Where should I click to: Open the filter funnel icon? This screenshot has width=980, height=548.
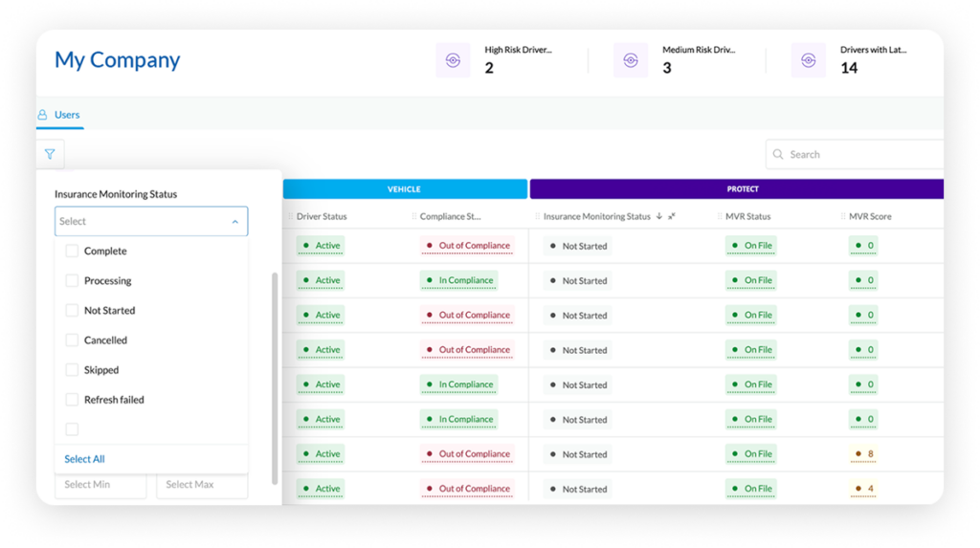(x=50, y=154)
